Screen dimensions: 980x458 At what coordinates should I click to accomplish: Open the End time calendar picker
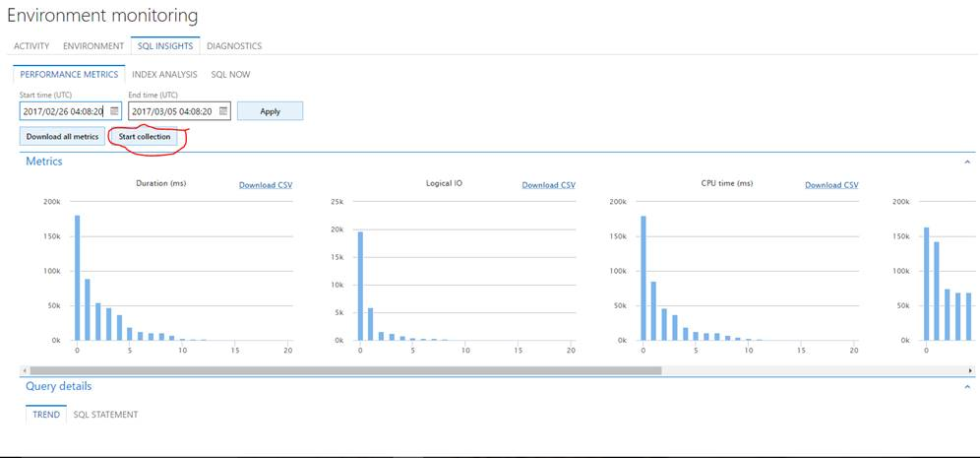pos(223,111)
